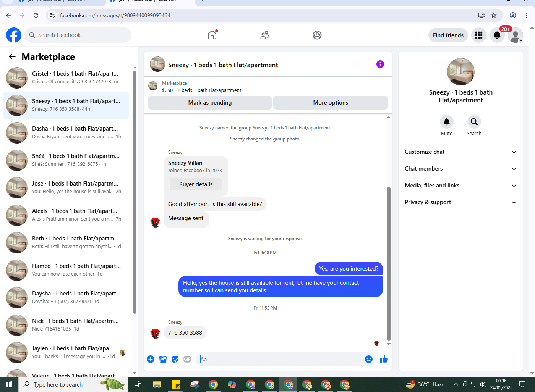Viewport: 535px width, 392px height.
Task: Reload the page in browser toolbar
Action: click(x=36, y=15)
